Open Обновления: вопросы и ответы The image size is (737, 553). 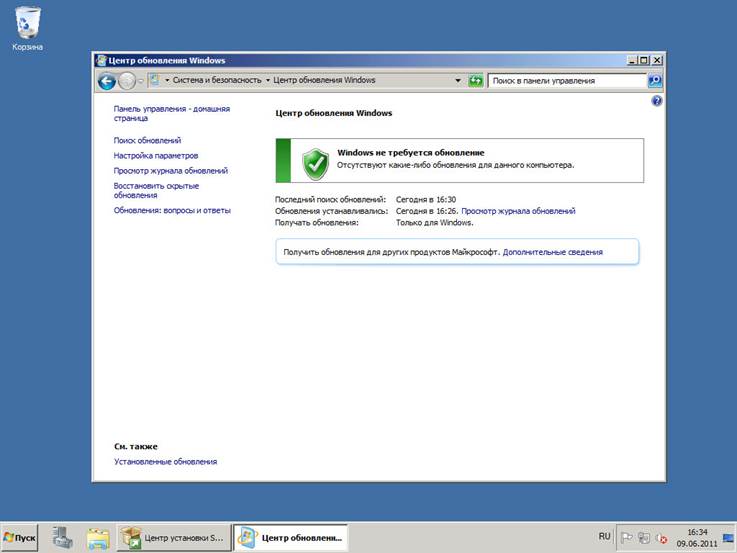click(172, 210)
